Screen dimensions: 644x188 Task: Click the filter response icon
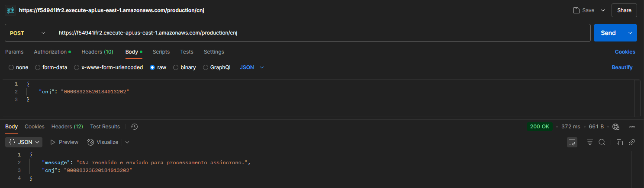coord(589,142)
